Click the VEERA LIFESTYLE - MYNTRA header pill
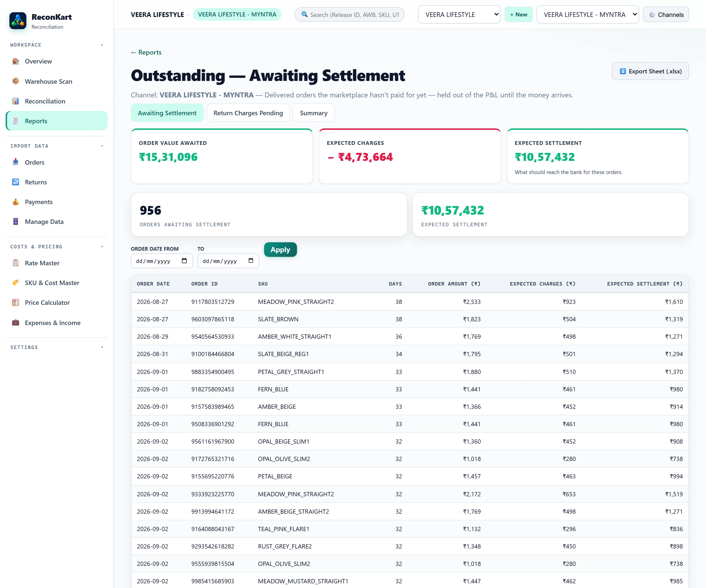The image size is (706, 588). [237, 14]
